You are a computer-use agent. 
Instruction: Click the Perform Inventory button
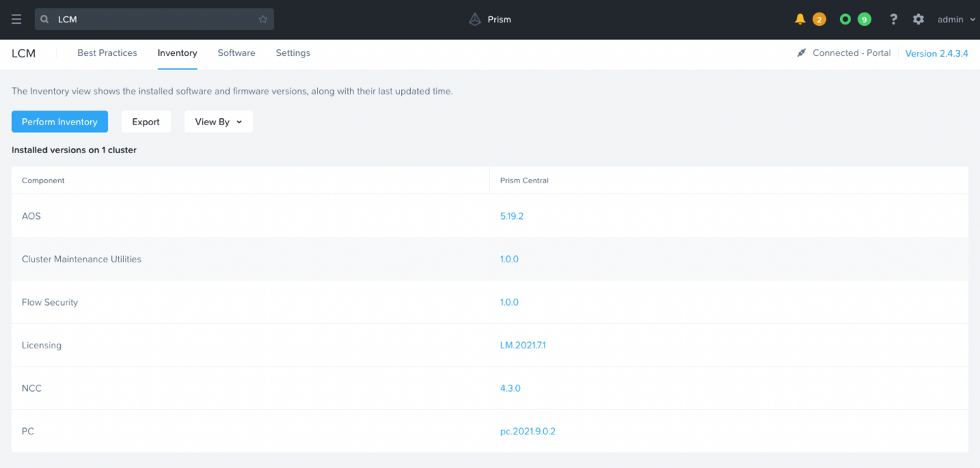click(59, 121)
